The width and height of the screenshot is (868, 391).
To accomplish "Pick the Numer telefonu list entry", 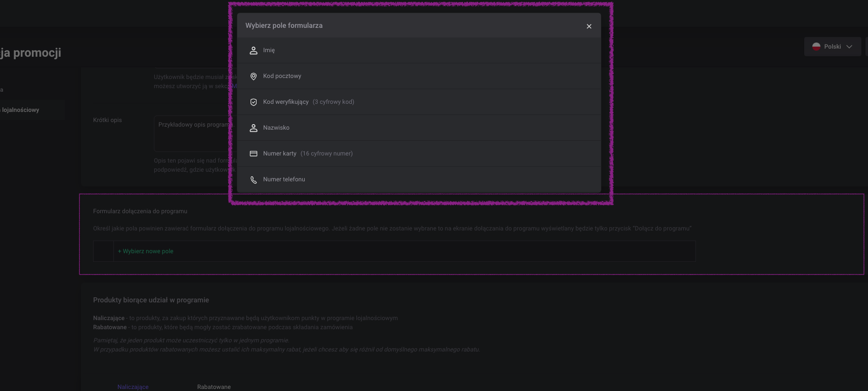I will point(284,180).
